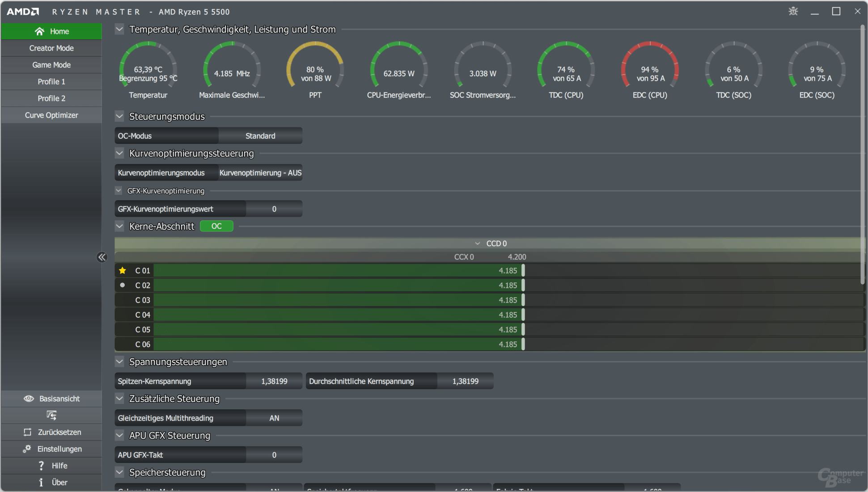
Task: Click the bug report icon in title bar
Action: [793, 12]
